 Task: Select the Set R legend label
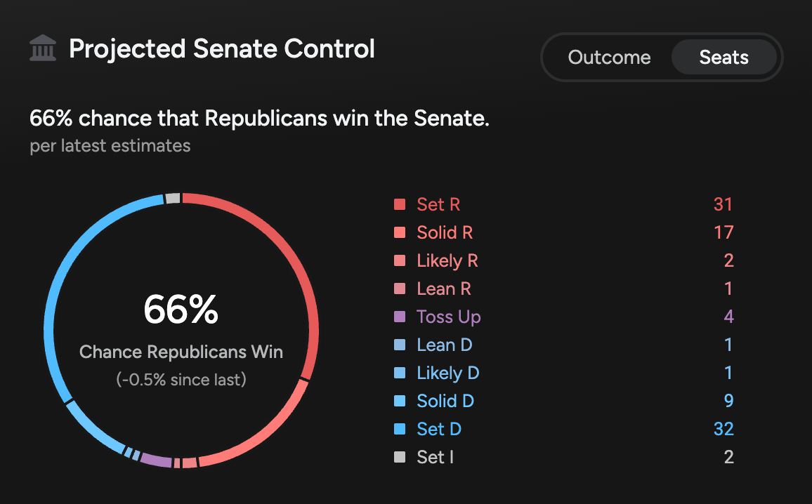pyautogui.click(x=438, y=204)
